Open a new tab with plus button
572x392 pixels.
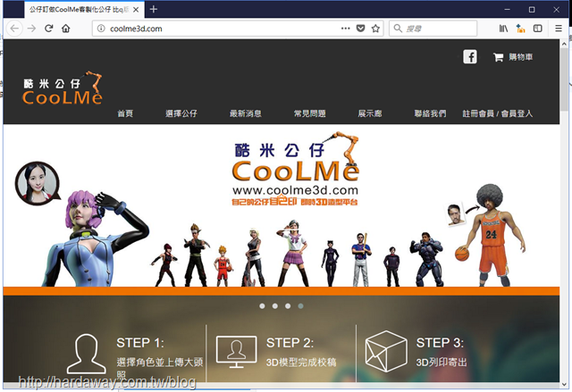154,9
